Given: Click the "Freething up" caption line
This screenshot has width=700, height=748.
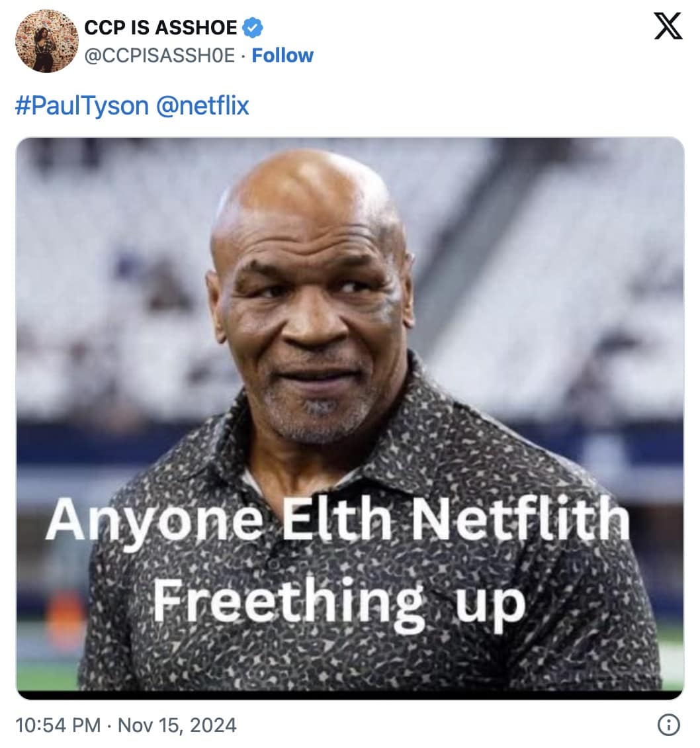Looking at the screenshot, I should pos(339,599).
